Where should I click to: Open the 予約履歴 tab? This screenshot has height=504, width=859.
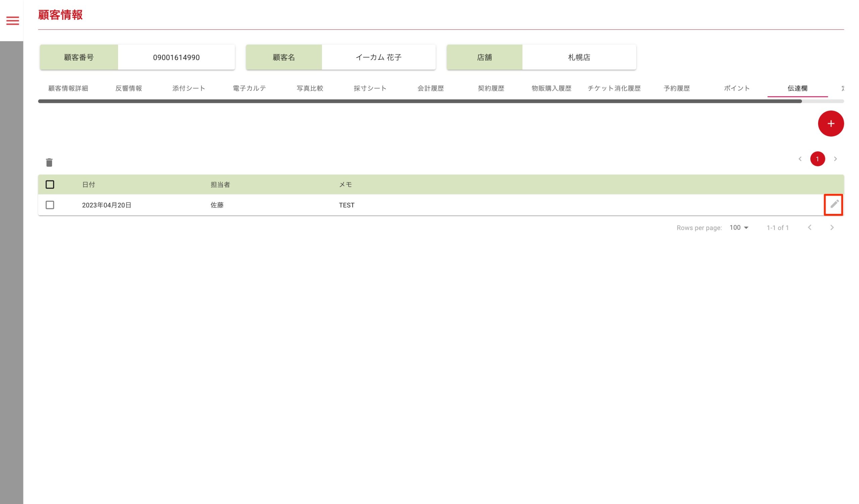(676, 89)
